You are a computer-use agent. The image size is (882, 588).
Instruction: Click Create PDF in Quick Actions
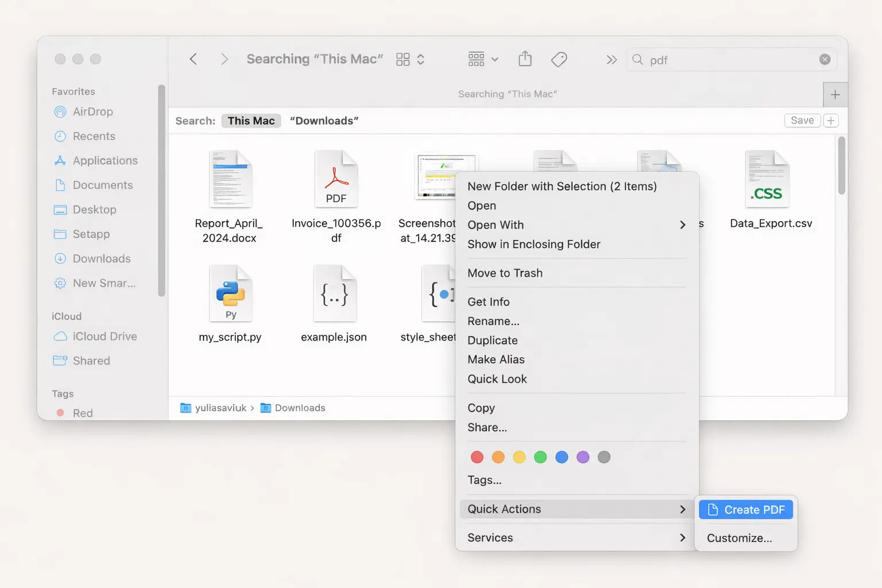745,509
